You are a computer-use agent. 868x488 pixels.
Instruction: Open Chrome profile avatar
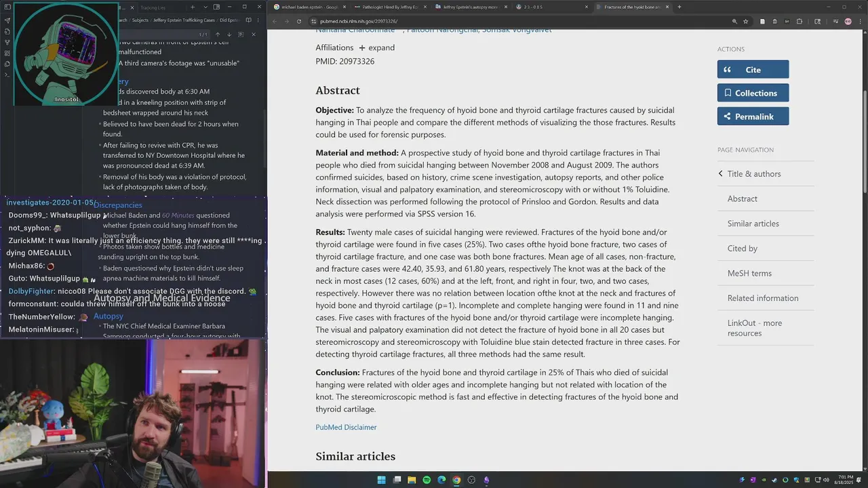(x=848, y=21)
